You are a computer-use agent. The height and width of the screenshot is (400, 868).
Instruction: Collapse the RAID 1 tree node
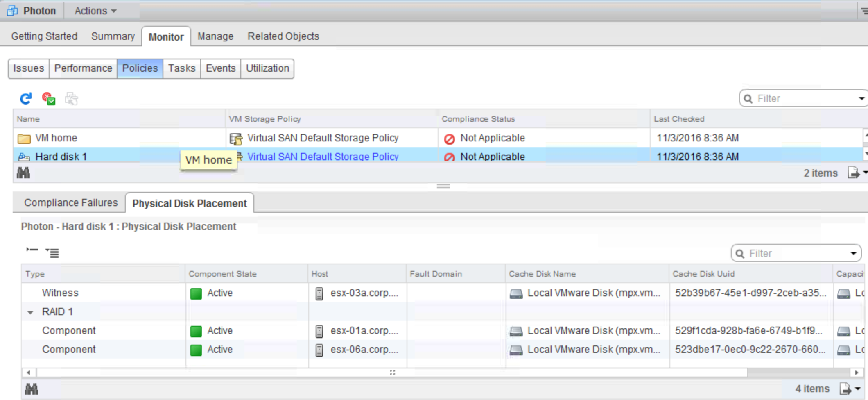coord(30,312)
